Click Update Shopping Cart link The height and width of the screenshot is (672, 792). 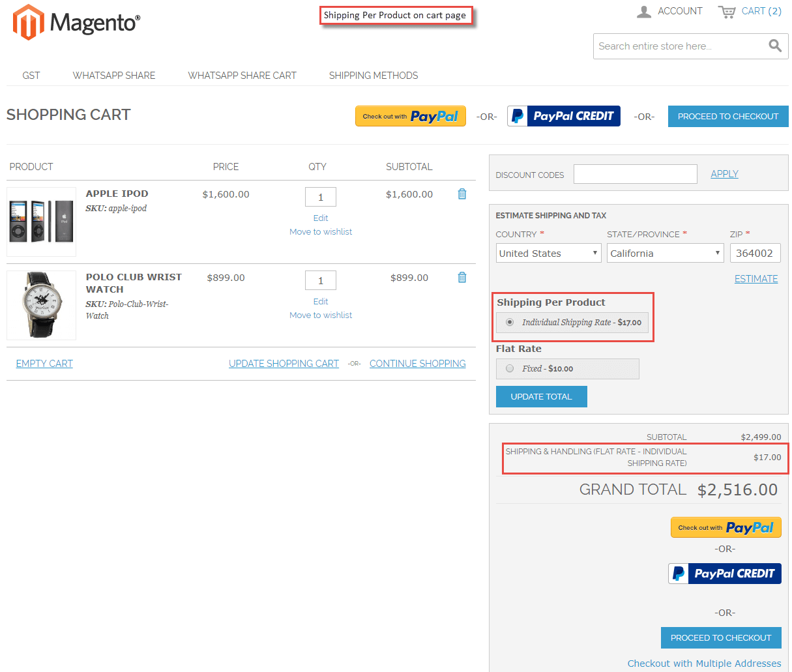284,364
